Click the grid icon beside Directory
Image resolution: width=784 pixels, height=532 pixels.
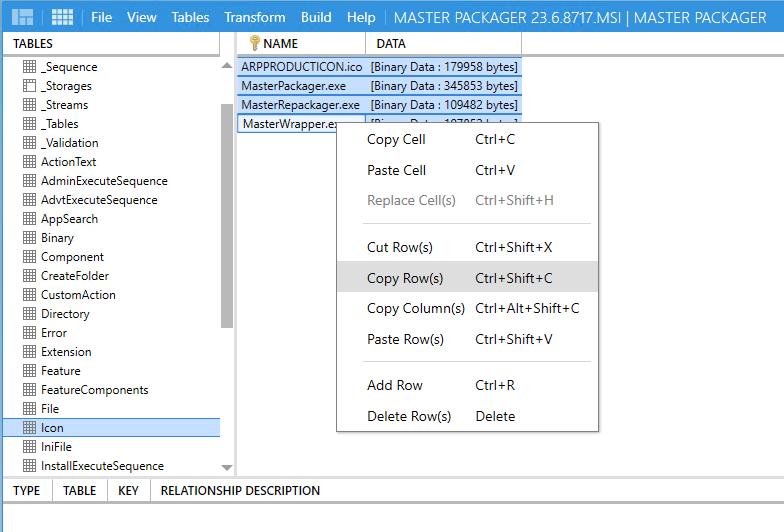pos(30,314)
